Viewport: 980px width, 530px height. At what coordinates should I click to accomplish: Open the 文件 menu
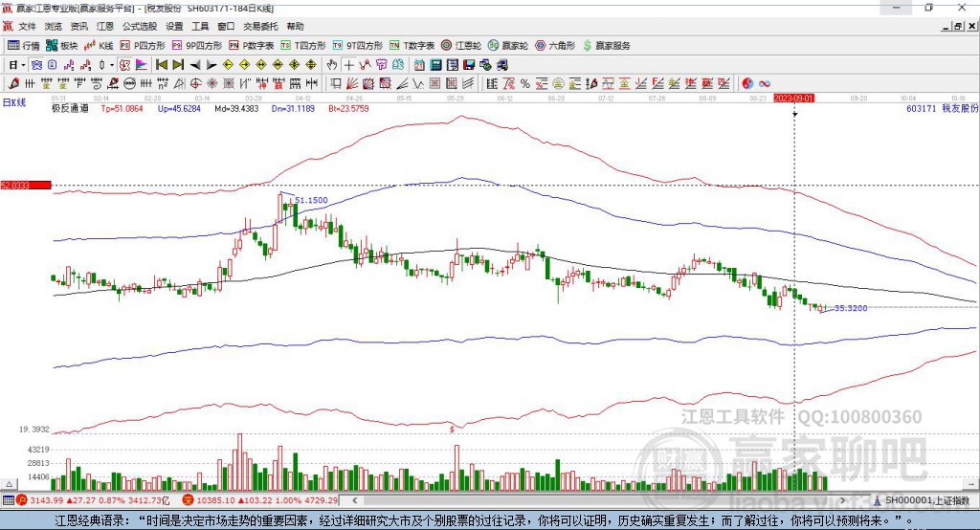click(x=28, y=26)
